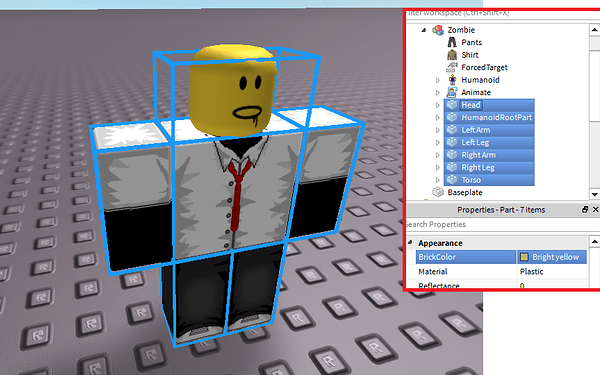Expand the HumanoidRootPart tree node

[x=438, y=117]
